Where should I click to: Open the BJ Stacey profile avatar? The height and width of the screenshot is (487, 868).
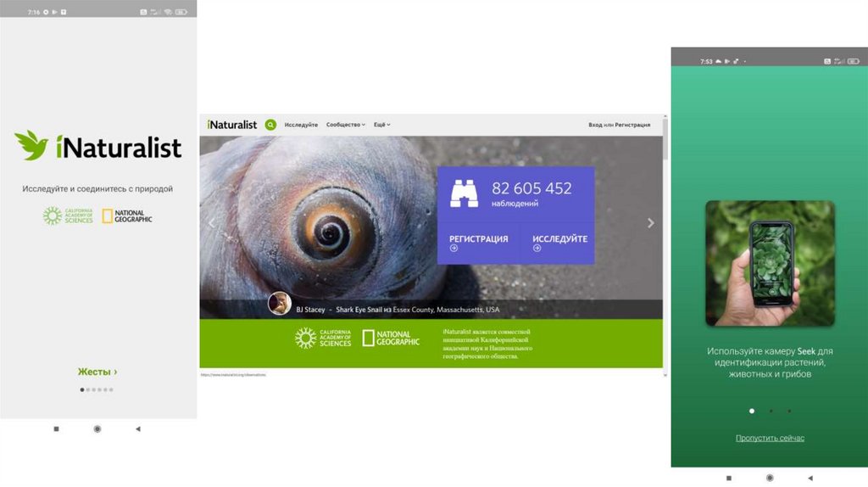[x=280, y=304]
